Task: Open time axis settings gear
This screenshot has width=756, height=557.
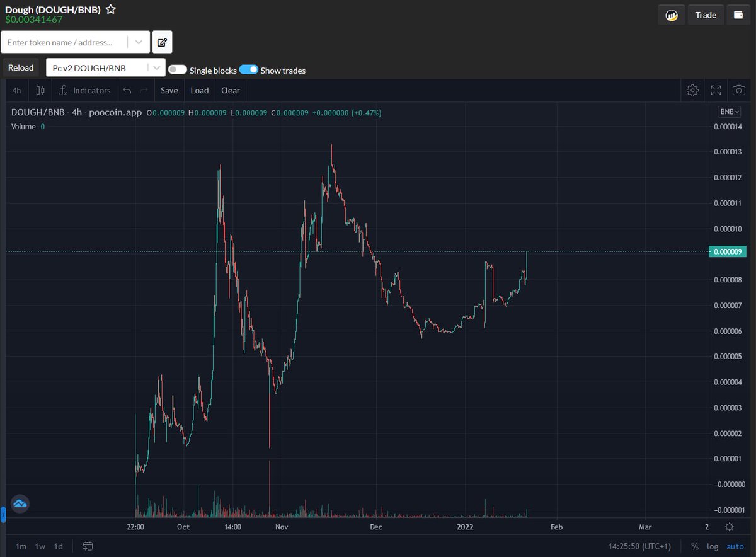Action: point(729,527)
